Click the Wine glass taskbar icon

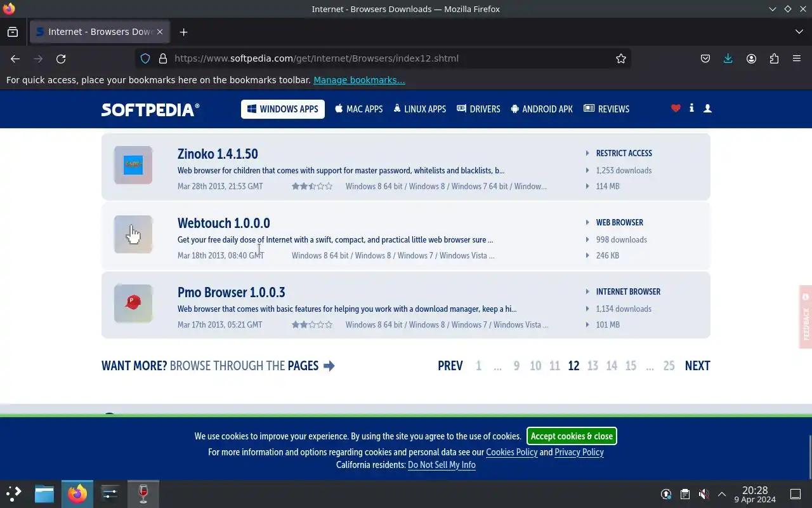point(143,493)
